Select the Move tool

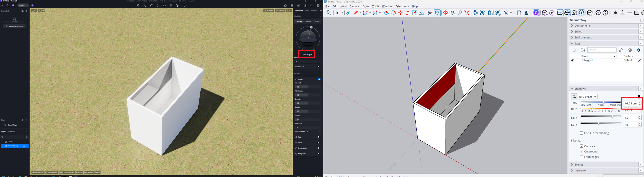(x=400, y=13)
